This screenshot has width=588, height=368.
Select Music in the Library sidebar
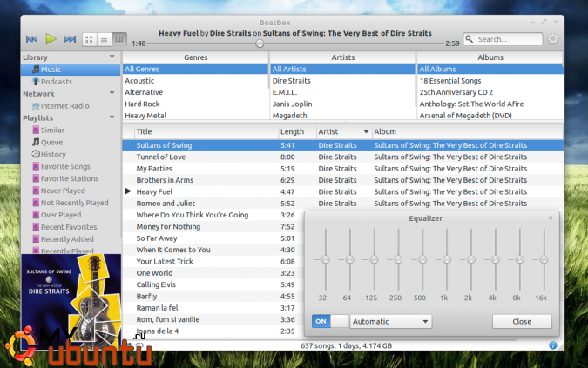click(71, 70)
